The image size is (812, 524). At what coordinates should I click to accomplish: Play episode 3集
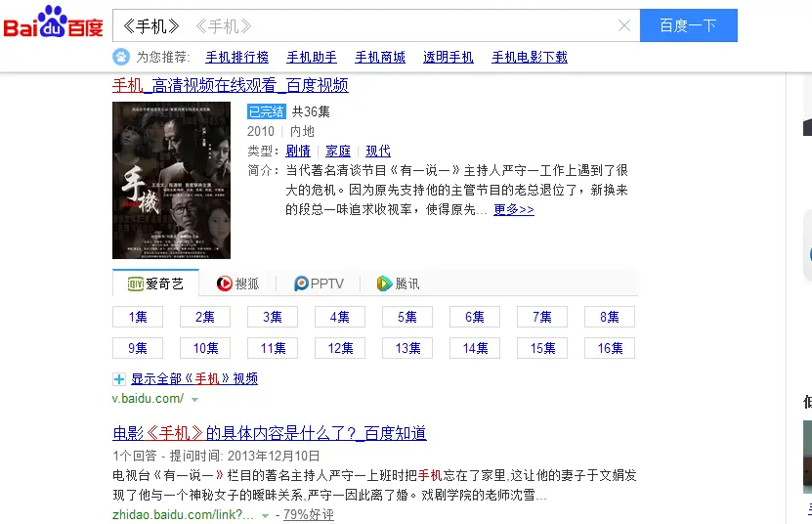pyautogui.click(x=273, y=317)
